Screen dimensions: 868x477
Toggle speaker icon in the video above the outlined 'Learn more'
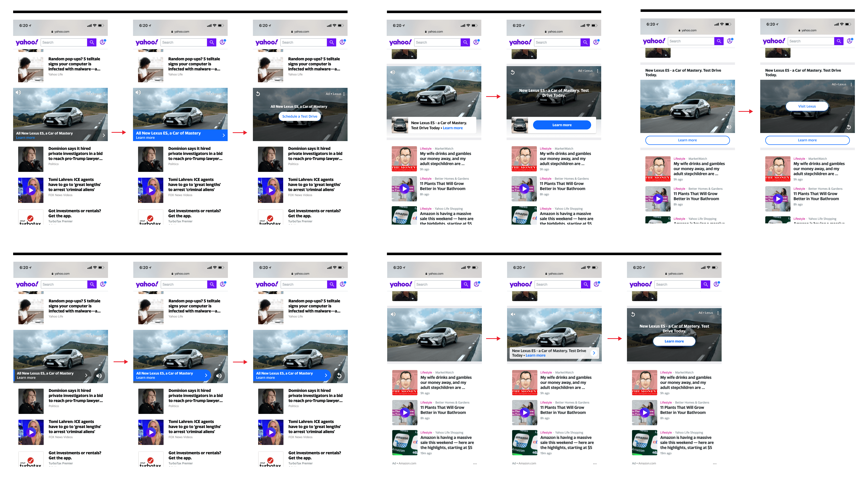728,127
